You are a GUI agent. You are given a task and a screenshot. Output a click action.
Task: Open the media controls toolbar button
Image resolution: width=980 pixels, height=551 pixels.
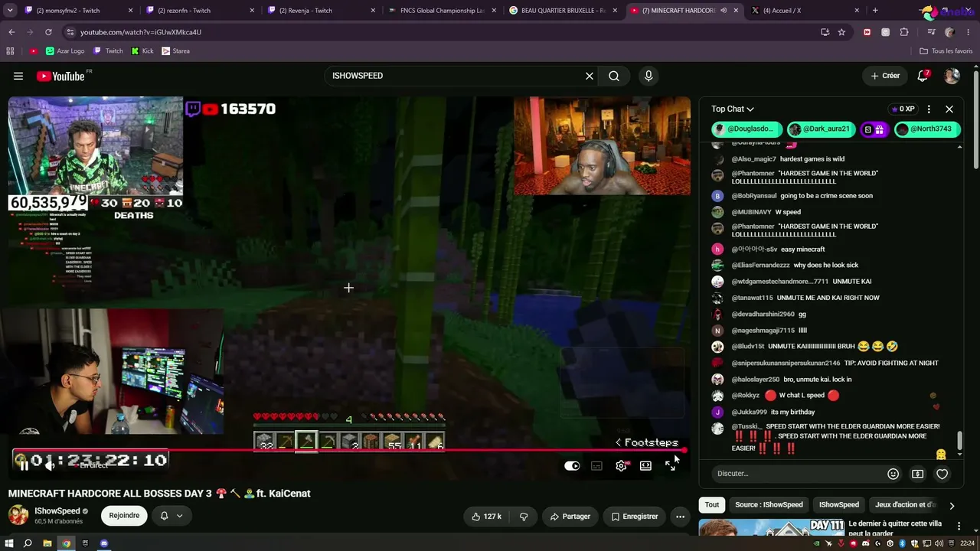[x=931, y=32]
